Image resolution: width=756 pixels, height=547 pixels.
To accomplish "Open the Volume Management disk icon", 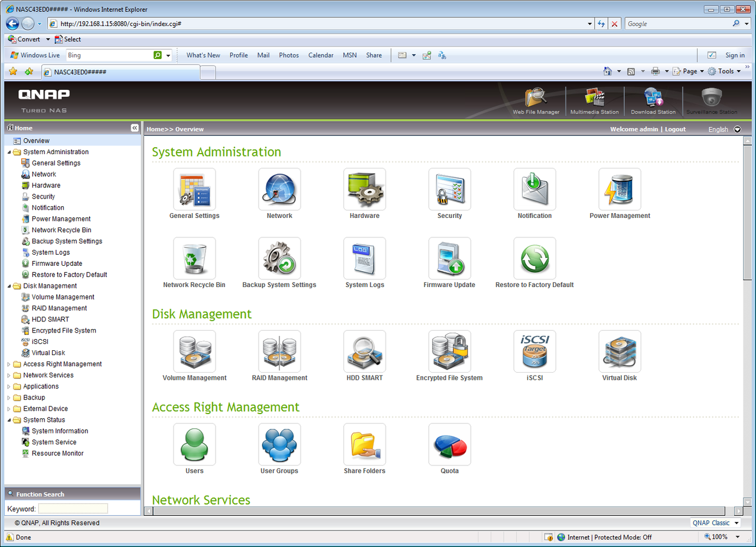I will click(x=194, y=351).
